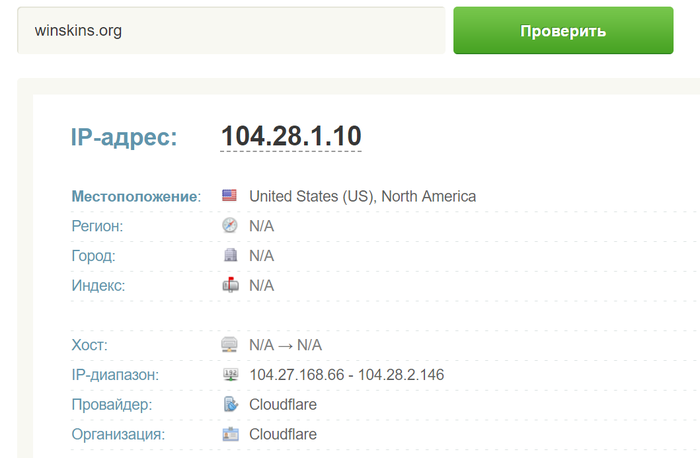Click the green Проверить button

click(x=563, y=31)
